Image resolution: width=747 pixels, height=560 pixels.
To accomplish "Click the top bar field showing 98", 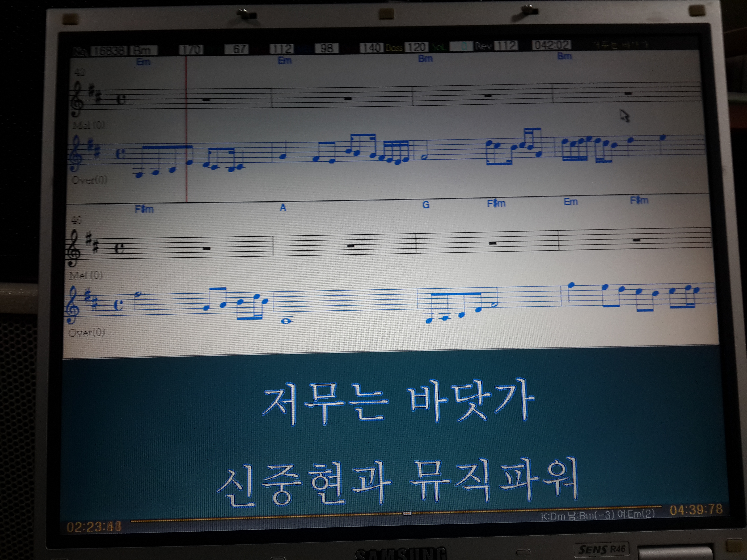I will 327,48.
